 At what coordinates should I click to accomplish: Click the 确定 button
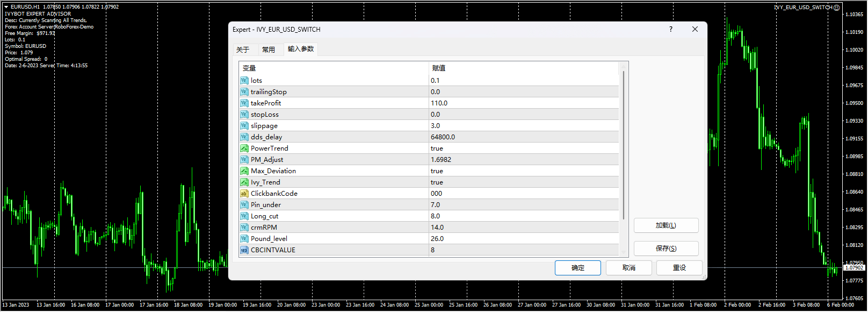(578, 268)
